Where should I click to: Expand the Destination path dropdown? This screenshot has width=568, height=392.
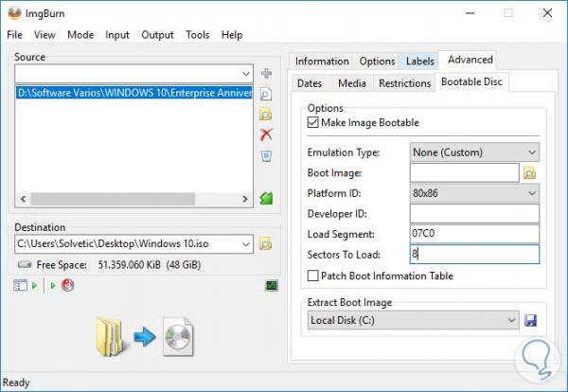(x=246, y=244)
